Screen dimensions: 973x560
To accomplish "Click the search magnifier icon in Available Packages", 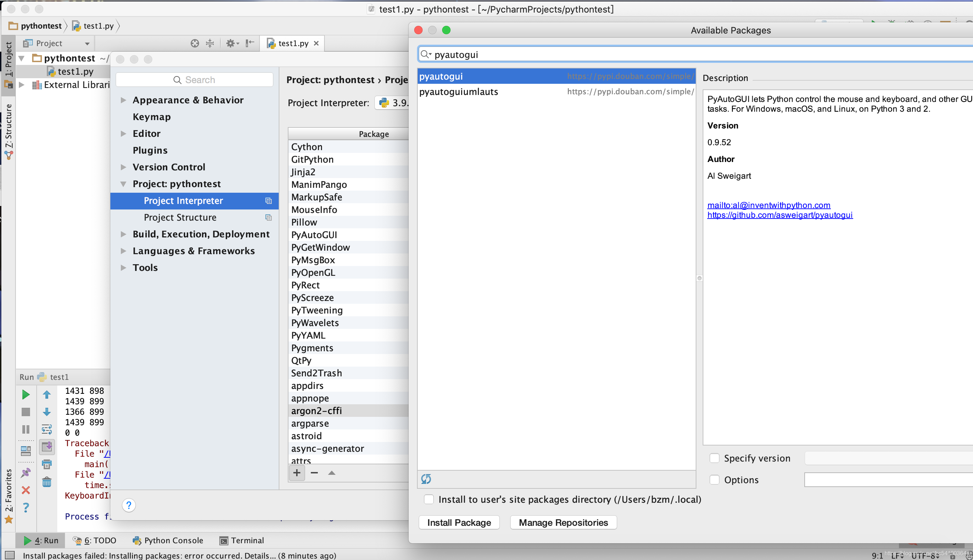I will point(425,54).
